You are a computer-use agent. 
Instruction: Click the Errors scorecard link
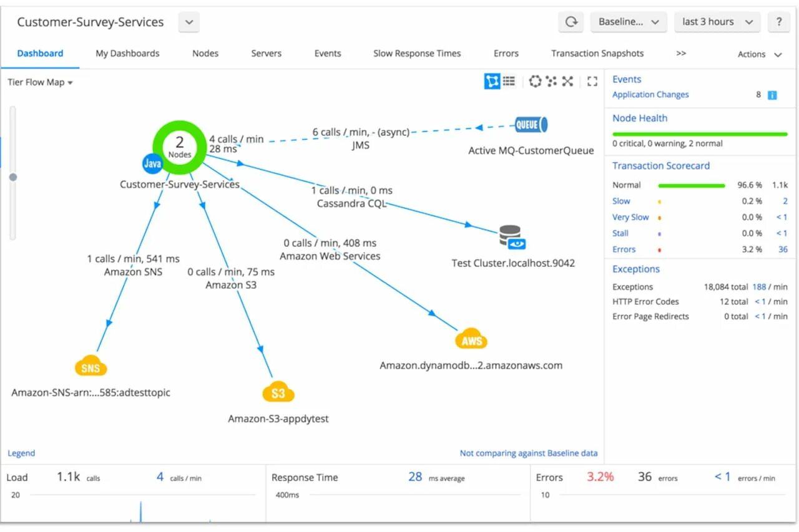(x=624, y=249)
